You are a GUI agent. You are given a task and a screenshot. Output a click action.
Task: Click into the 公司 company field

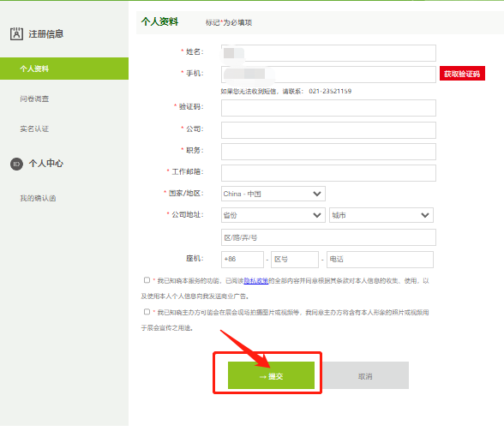[328, 130]
